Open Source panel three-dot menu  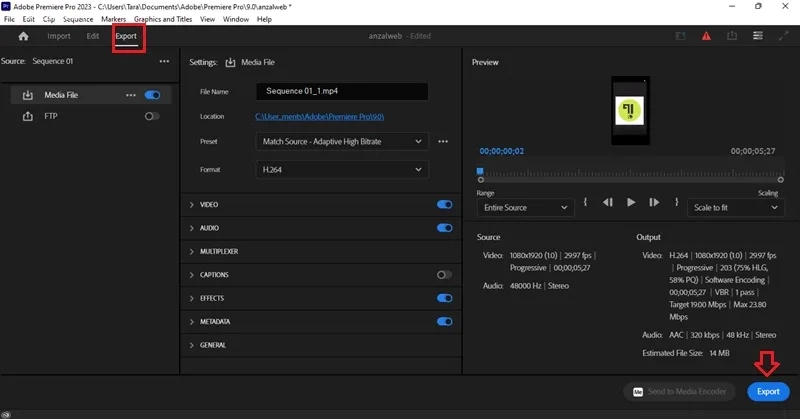click(164, 61)
